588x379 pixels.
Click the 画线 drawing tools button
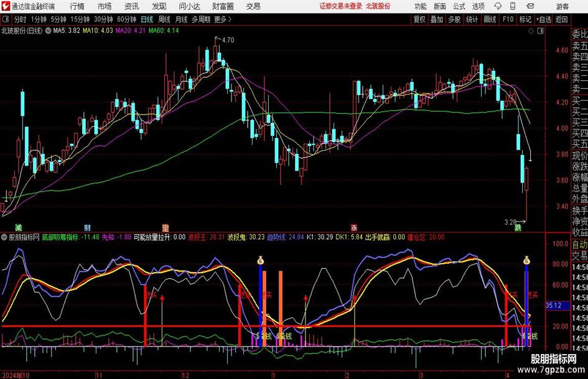(x=490, y=19)
